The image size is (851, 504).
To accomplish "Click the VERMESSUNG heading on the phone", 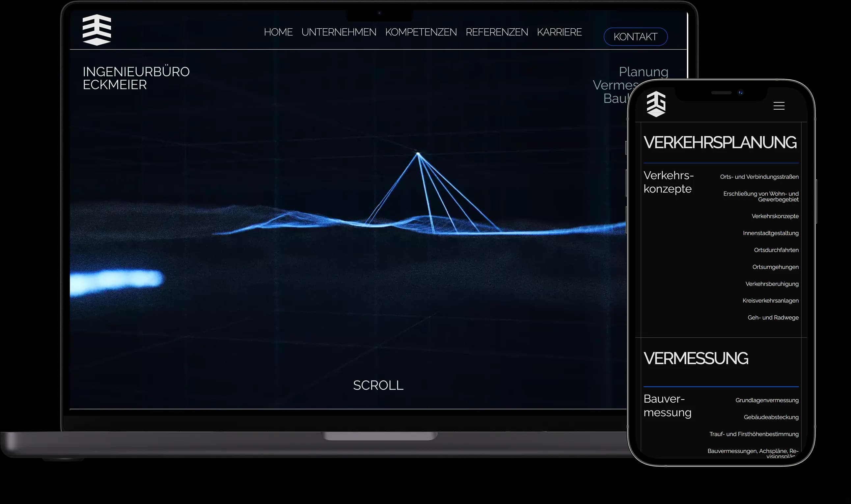I will [x=696, y=358].
